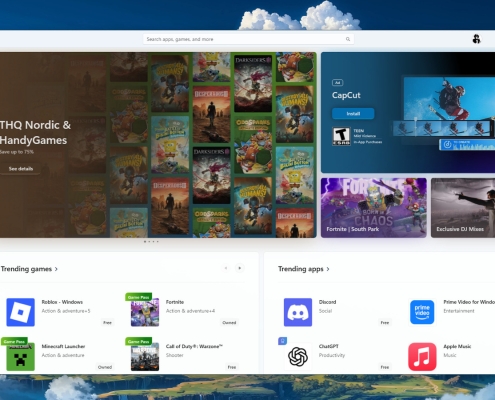Open the Fortnite | South Park promo tile

click(x=374, y=208)
